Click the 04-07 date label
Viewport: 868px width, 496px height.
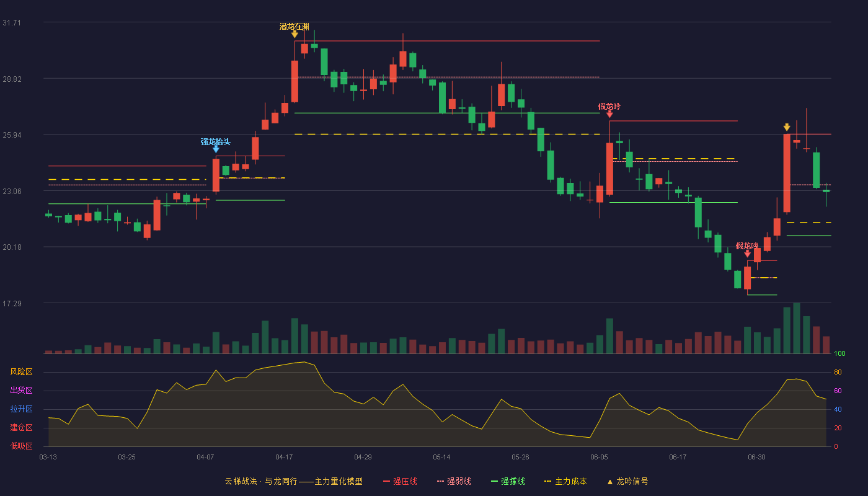(205, 457)
